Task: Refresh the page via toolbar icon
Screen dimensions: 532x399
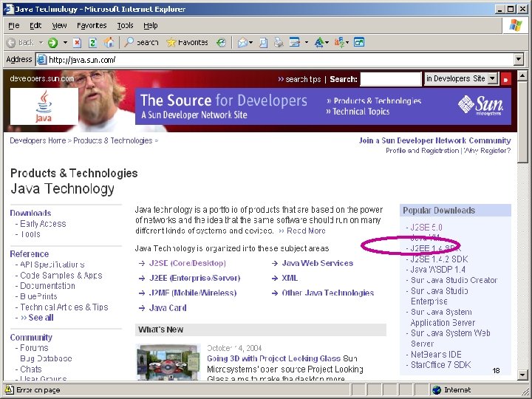Action: coord(92,42)
